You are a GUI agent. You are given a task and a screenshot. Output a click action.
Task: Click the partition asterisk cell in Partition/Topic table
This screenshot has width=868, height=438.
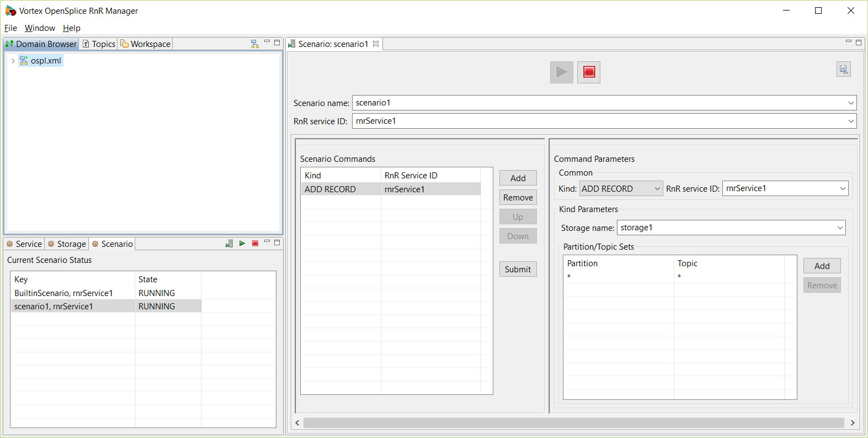coord(619,276)
